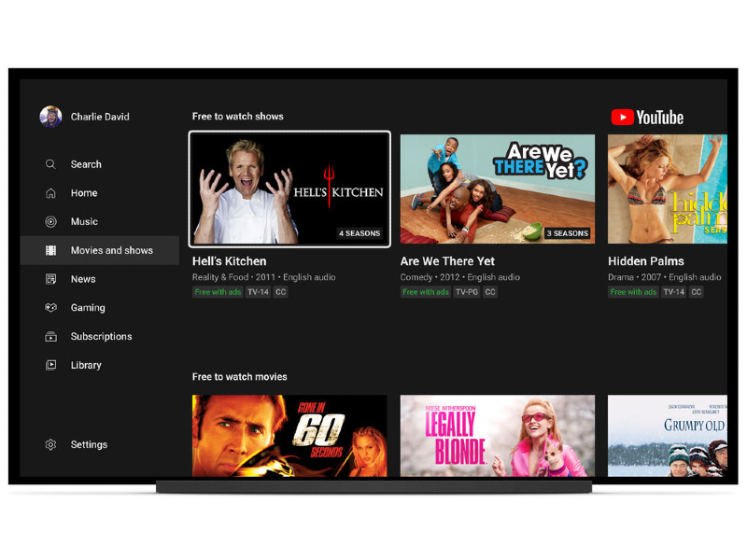Click the Gaming controller icon
Viewport: 747px width, 560px height.
pos(50,308)
